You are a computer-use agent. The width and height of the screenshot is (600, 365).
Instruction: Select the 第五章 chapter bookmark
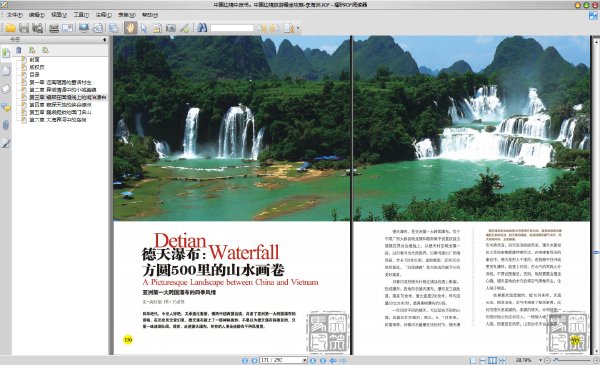coord(60,112)
